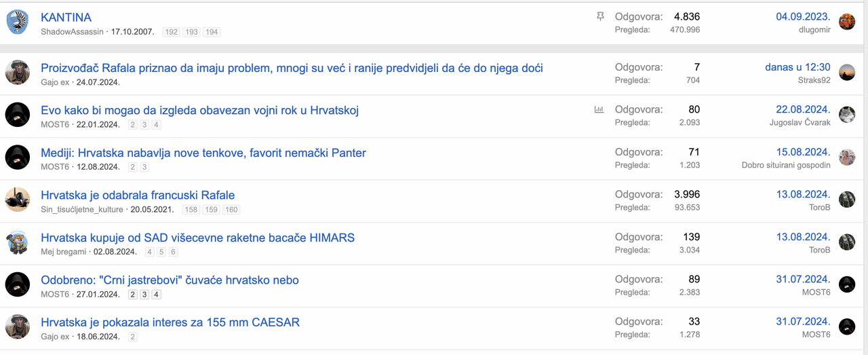
Task: Open last post dated 04.09.2023.
Action: [x=803, y=17]
